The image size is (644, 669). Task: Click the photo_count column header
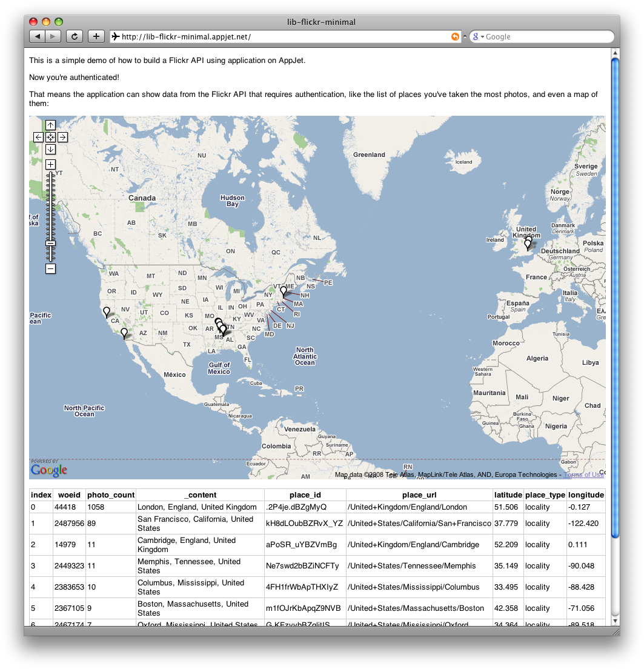pyautogui.click(x=111, y=495)
